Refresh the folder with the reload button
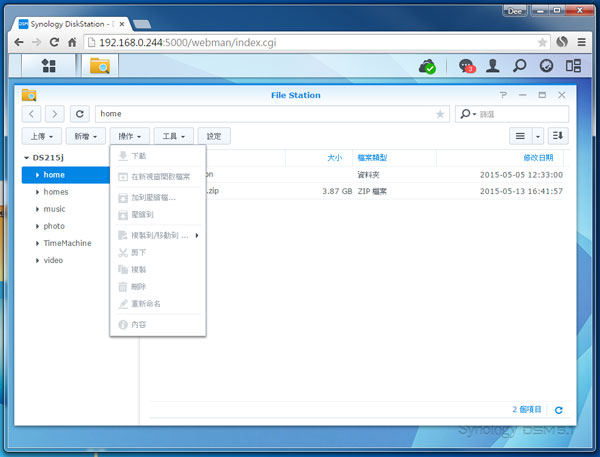 click(80, 114)
